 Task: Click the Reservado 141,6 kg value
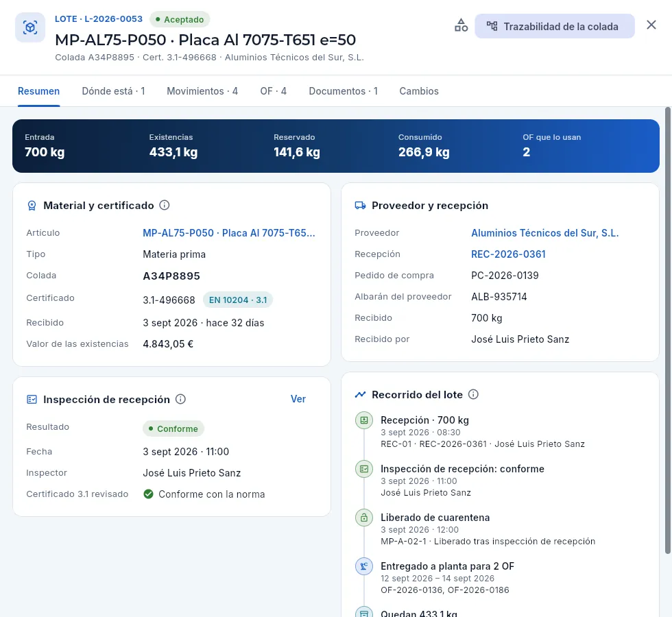[x=297, y=152]
